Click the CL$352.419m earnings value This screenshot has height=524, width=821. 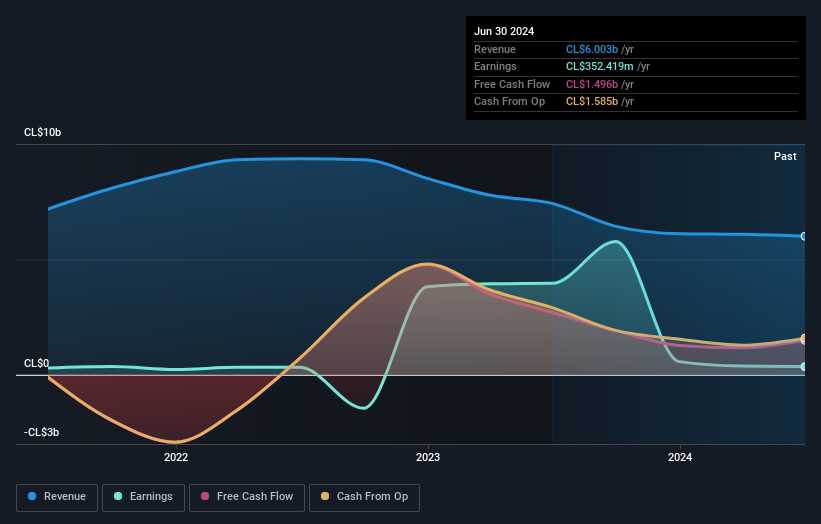pyautogui.click(x=600, y=66)
